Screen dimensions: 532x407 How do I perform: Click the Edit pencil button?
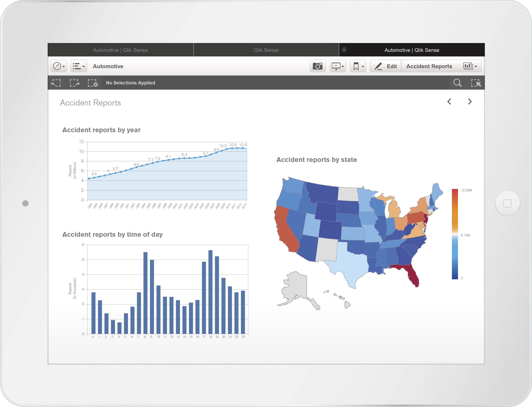click(x=386, y=66)
